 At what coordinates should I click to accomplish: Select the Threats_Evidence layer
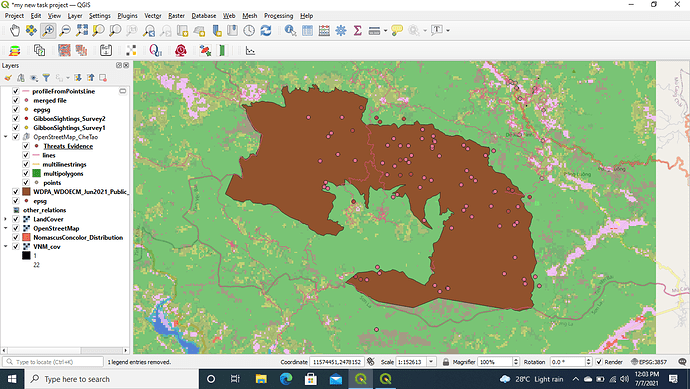click(x=68, y=146)
